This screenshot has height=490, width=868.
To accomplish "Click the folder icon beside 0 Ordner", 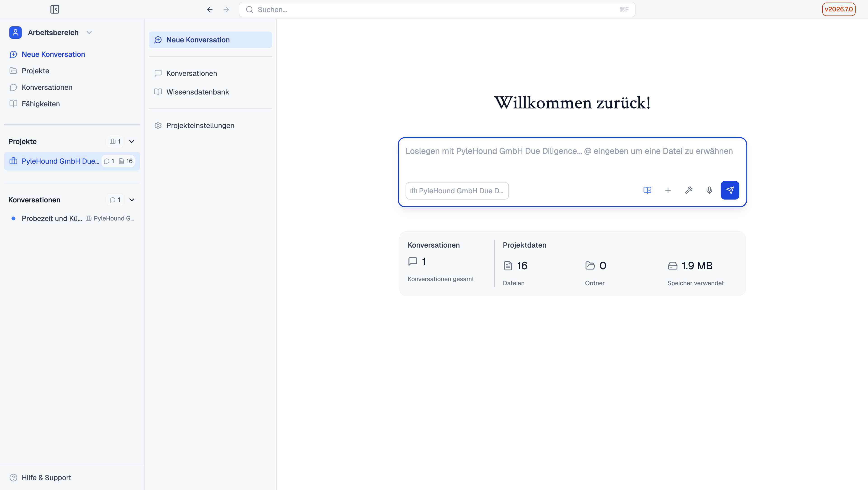I will (590, 266).
